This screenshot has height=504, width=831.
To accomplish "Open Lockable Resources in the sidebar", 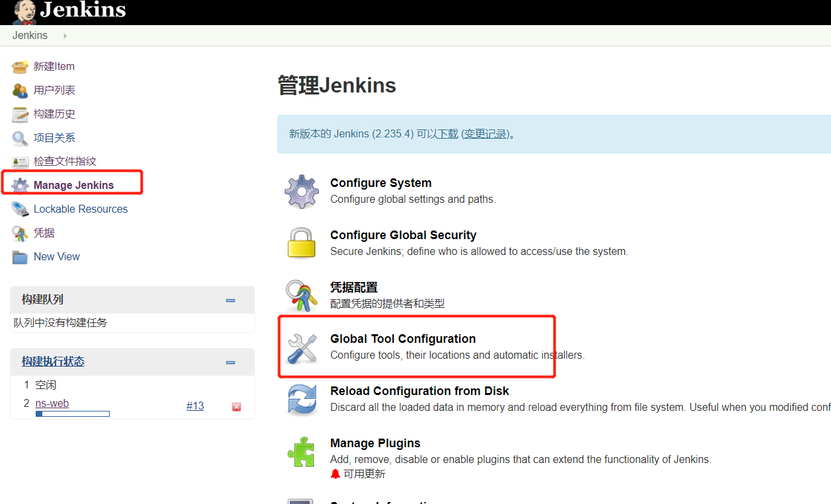I will [81, 209].
